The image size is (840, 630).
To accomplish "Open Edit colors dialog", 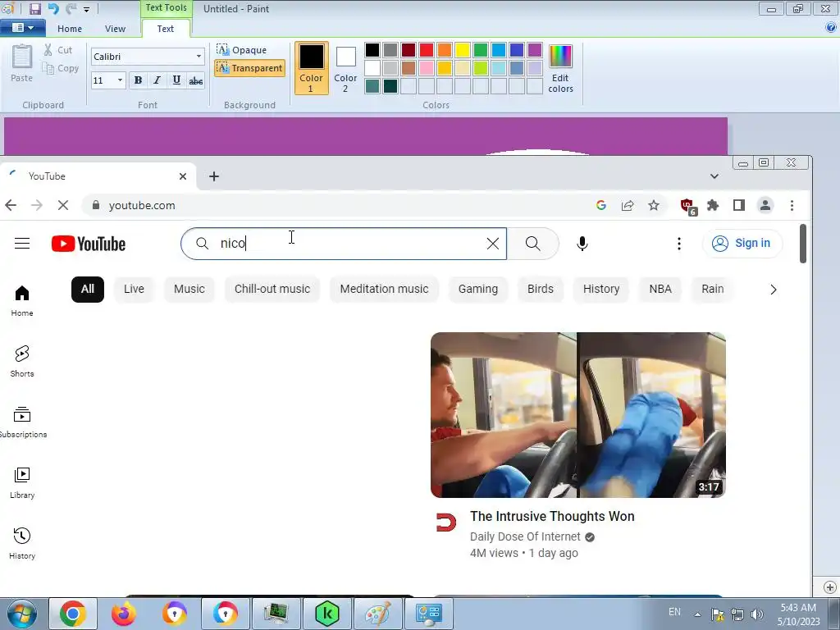I will 560,69.
